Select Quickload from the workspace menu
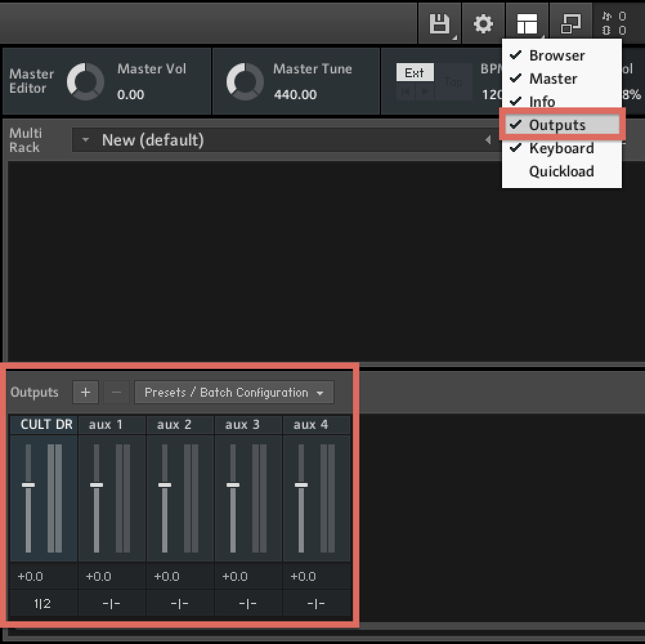The height and width of the screenshot is (644, 645). (x=561, y=171)
